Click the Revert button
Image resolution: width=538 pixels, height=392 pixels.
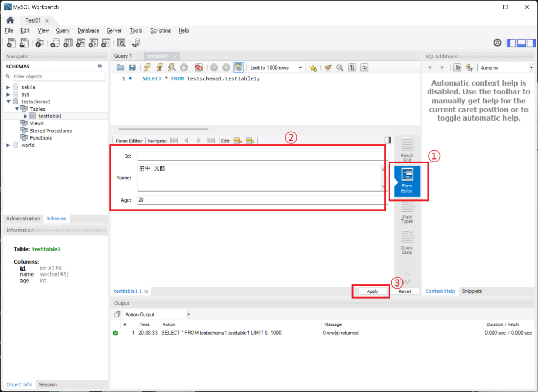[405, 291]
